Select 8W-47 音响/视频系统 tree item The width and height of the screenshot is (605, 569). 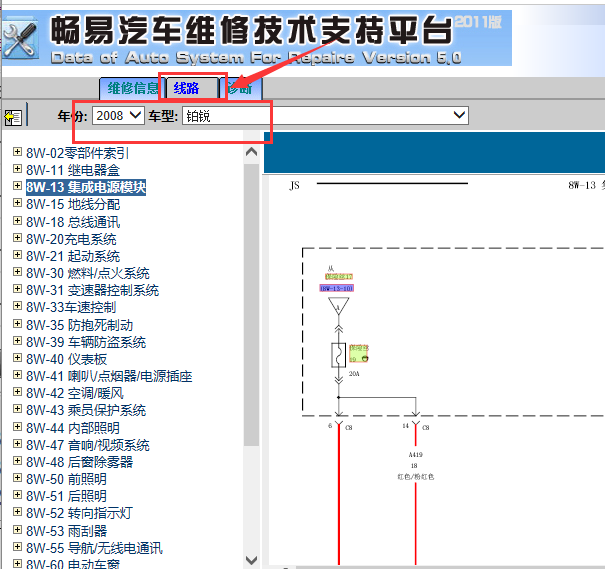[x=88, y=445]
